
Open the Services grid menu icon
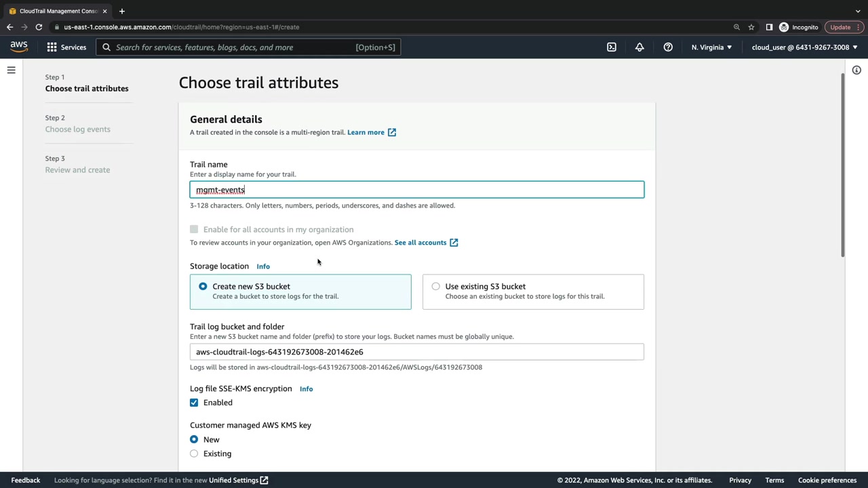click(x=52, y=47)
